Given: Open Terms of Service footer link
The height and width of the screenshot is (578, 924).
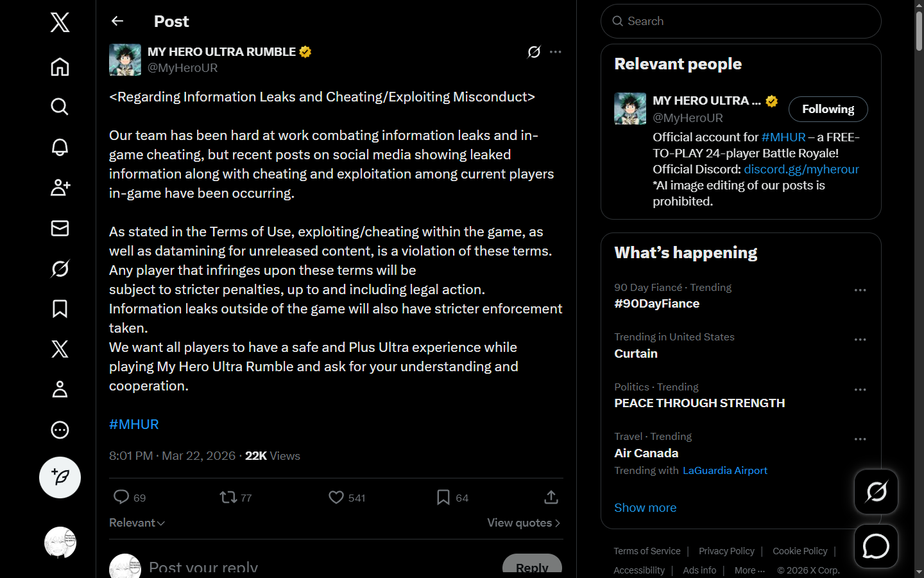Looking at the screenshot, I should (x=647, y=551).
